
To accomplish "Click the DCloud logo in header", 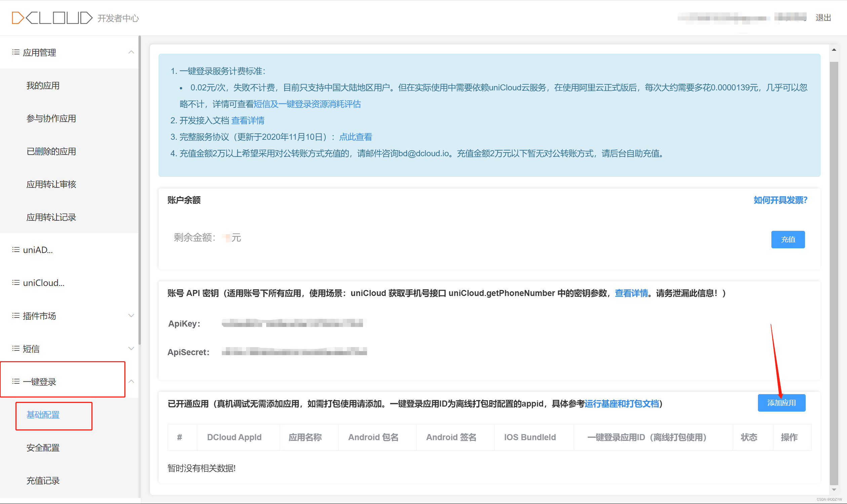I will pos(52,18).
